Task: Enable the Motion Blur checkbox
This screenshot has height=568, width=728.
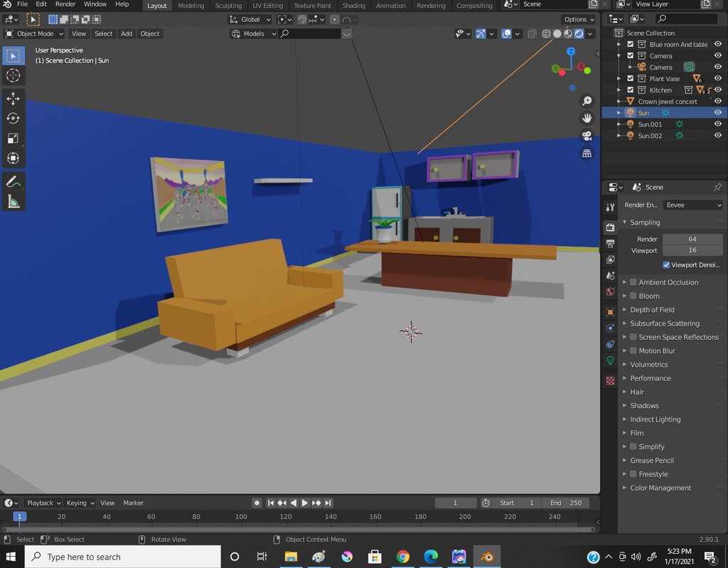Action: (x=633, y=350)
